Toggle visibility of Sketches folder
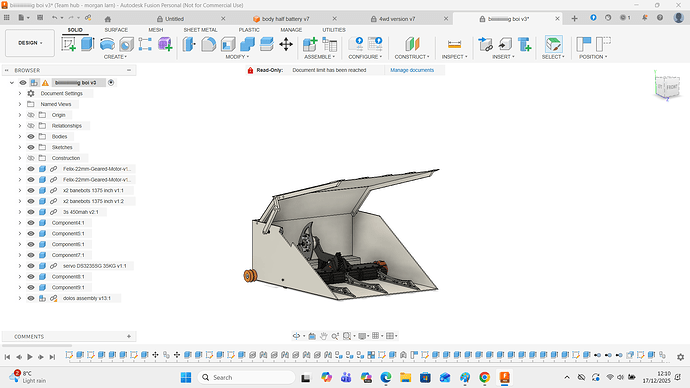 (x=31, y=147)
